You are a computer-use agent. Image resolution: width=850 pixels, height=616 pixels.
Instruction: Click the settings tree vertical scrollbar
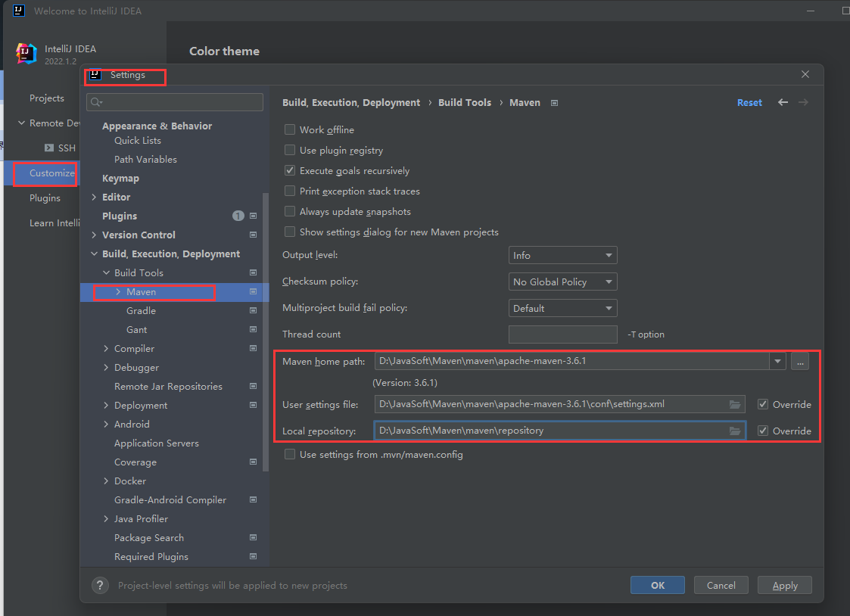click(266, 331)
